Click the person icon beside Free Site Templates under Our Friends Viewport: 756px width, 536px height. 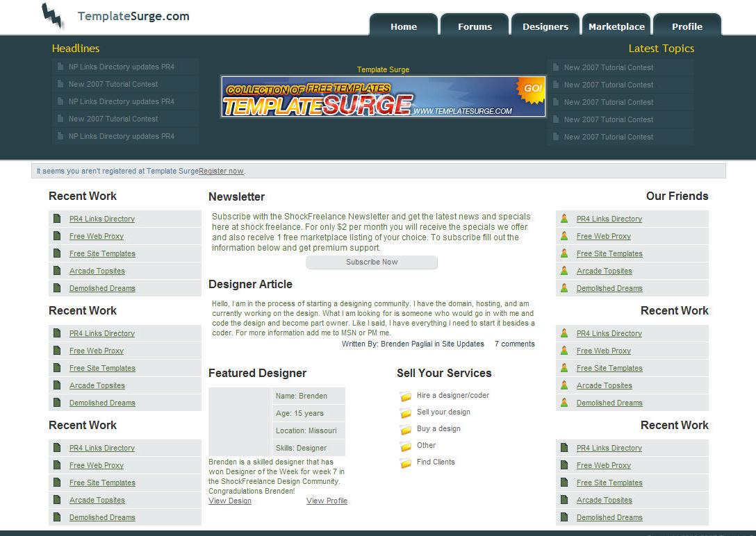coord(564,253)
